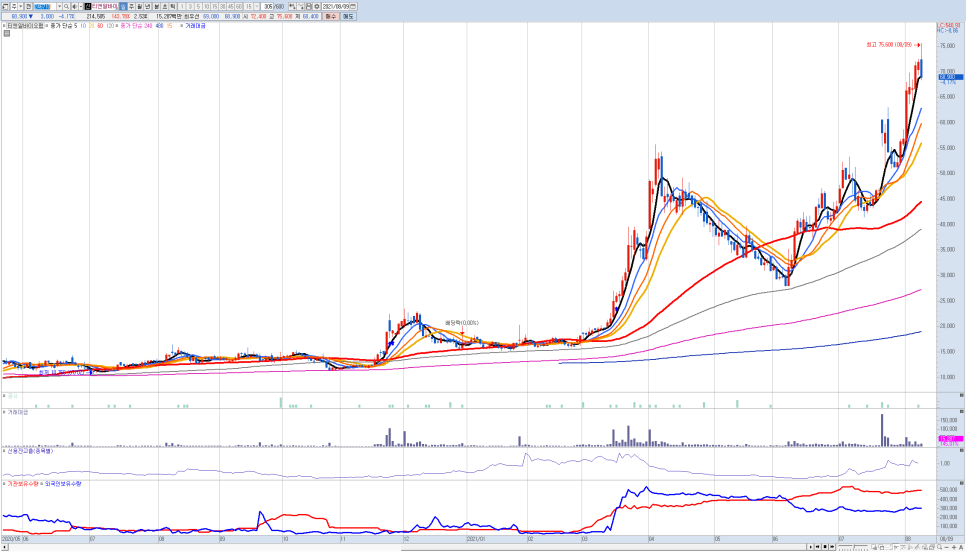Open chart settings gear icon
This screenshot has height=552, width=966.
(x=317, y=7)
